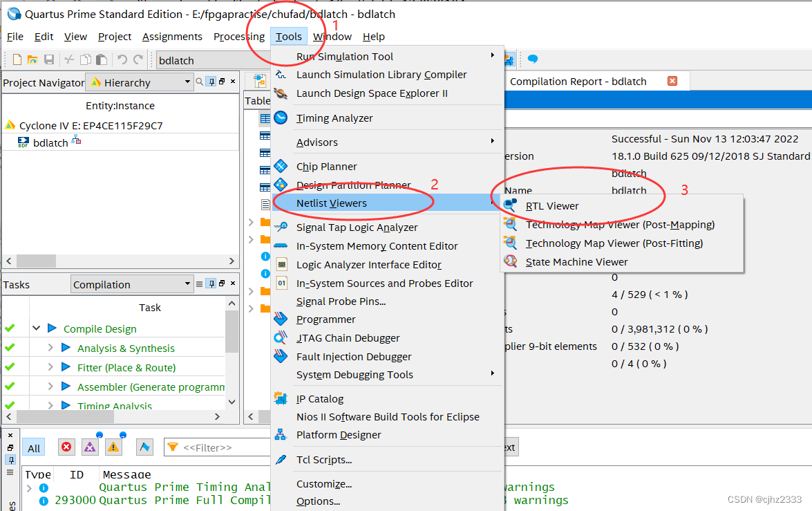Open the File menu
This screenshot has width=812, height=511.
click(x=15, y=36)
